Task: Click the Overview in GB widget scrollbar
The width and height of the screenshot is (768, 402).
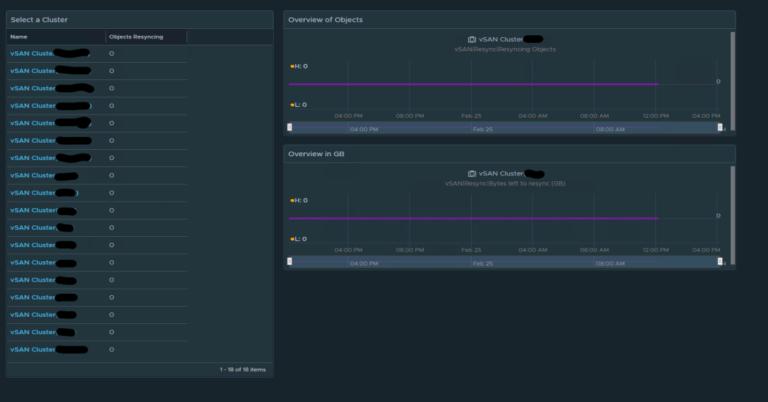Action: pos(733,215)
